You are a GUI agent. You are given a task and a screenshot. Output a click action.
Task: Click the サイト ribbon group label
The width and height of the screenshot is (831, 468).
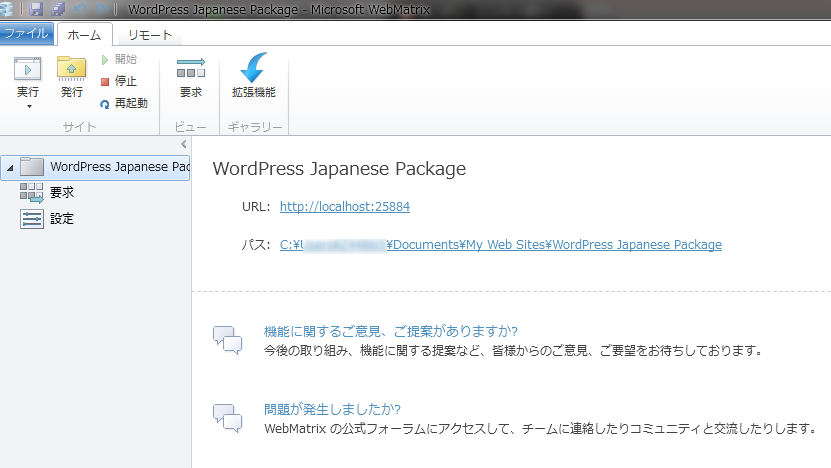(x=79, y=127)
